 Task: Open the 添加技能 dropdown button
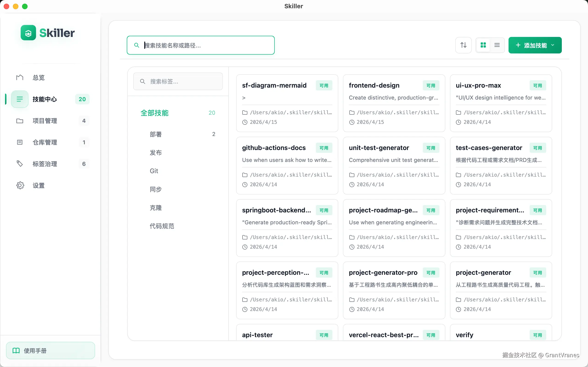point(535,45)
